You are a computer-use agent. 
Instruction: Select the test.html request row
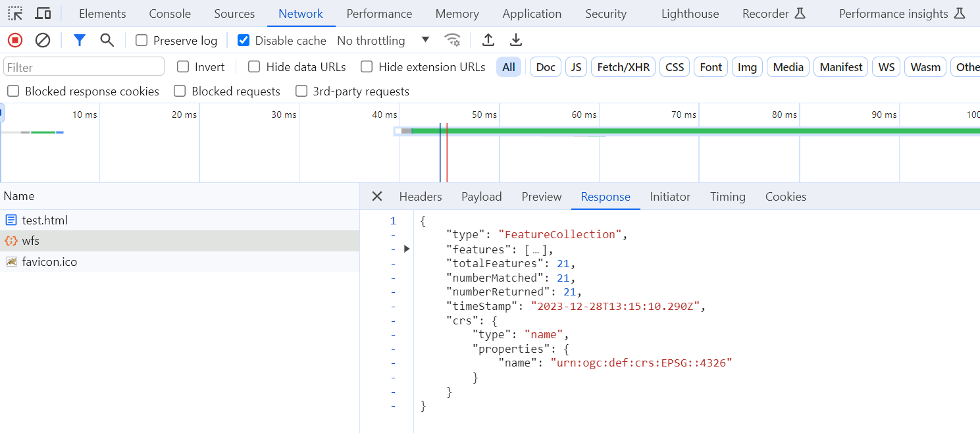(x=180, y=220)
